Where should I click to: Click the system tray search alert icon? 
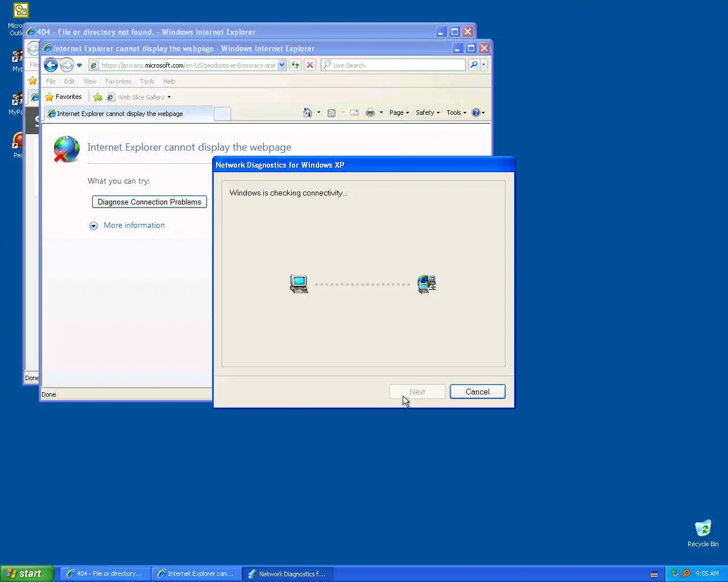[686, 573]
